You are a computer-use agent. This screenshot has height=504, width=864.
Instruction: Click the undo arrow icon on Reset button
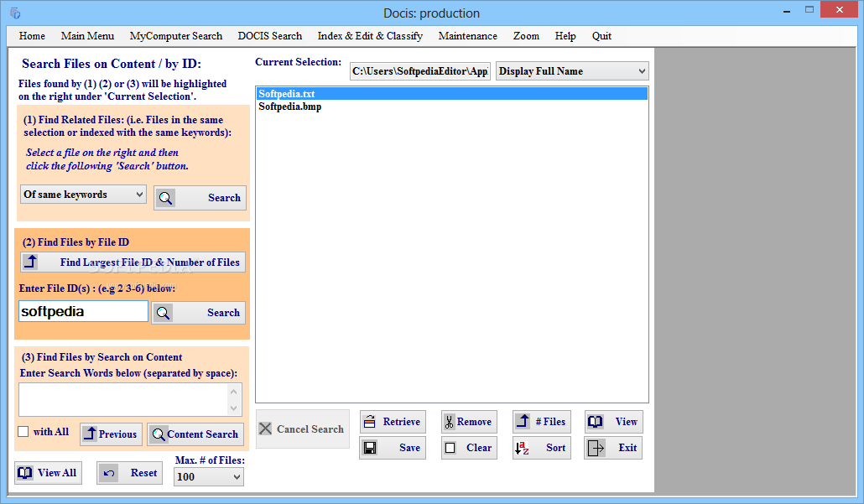pyautogui.click(x=109, y=473)
